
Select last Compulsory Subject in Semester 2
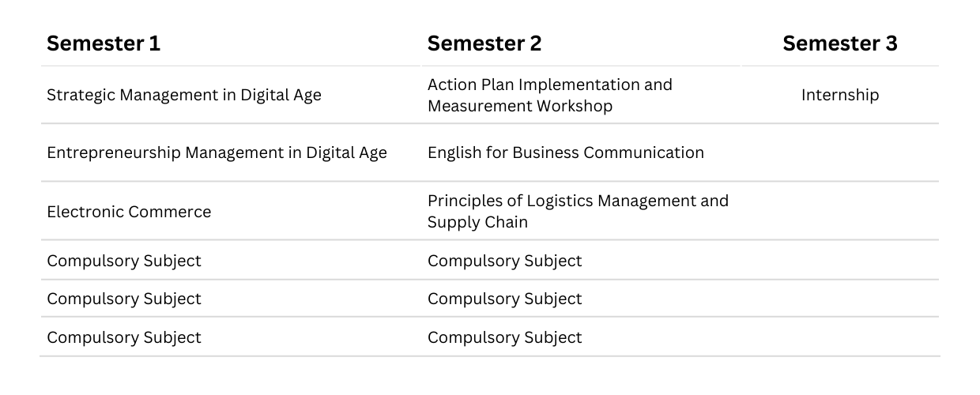[505, 337]
